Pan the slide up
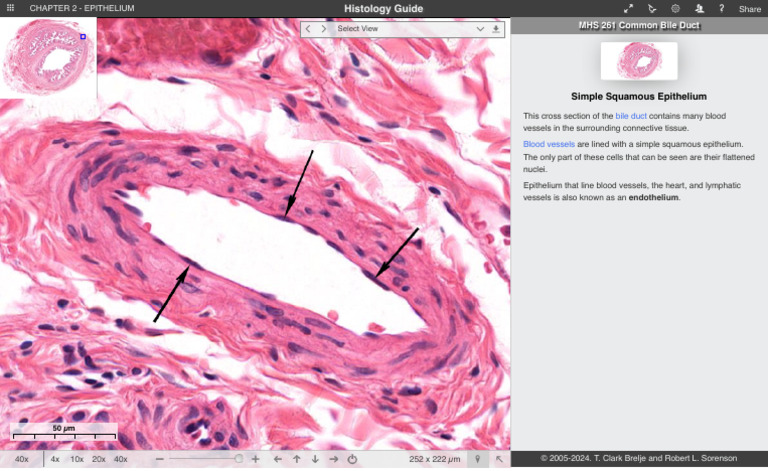 click(297, 459)
